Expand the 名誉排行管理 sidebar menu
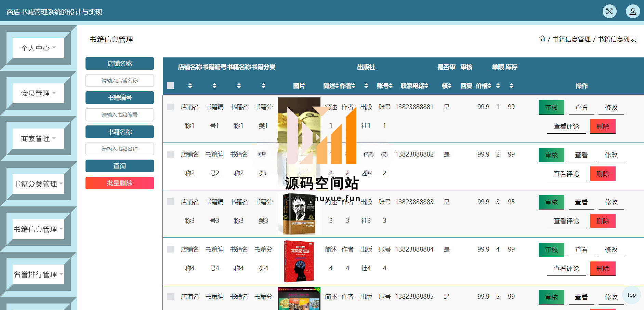Screen dimensions: 644x310 (x=38, y=274)
